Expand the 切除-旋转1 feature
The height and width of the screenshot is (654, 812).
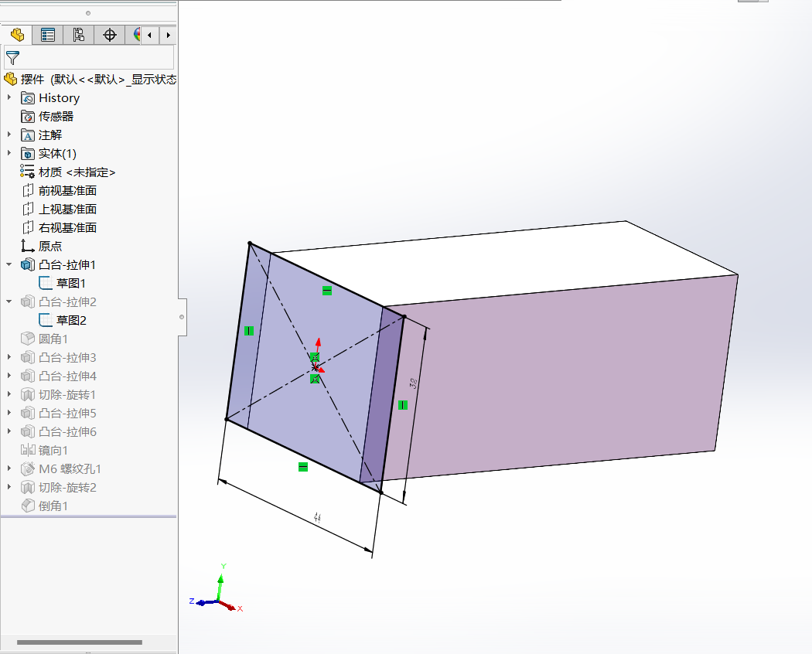click(9, 394)
